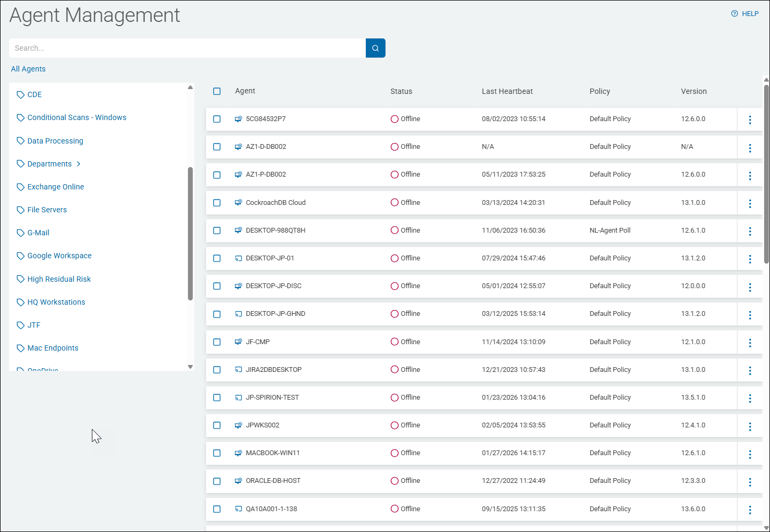Image resolution: width=770 pixels, height=532 pixels.
Task: Click the tag icon beside High Residual Risk
Action: [21, 279]
